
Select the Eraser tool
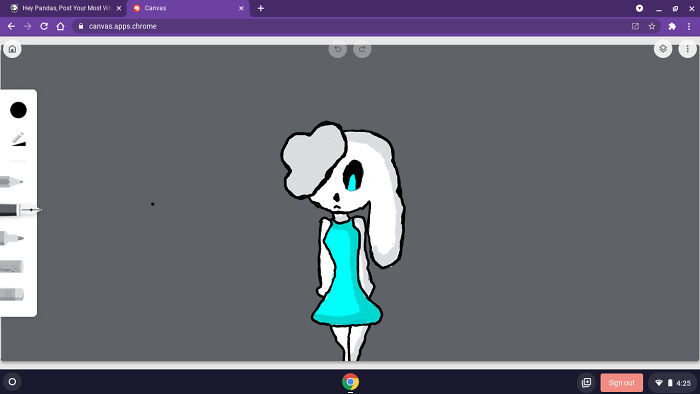click(12, 294)
